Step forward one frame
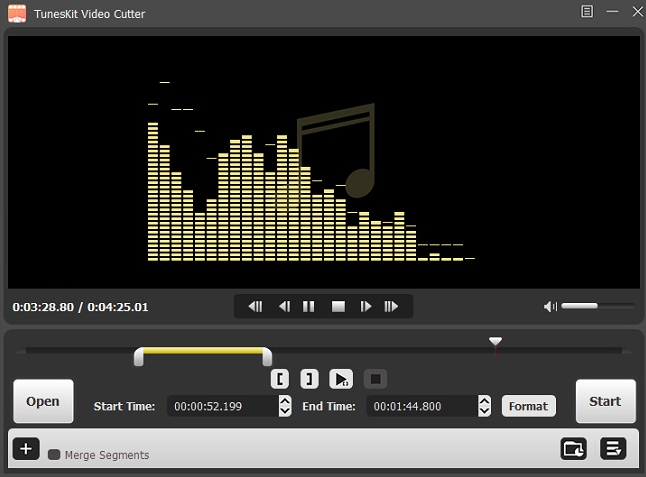Image resolution: width=646 pixels, height=477 pixels. coord(366,307)
